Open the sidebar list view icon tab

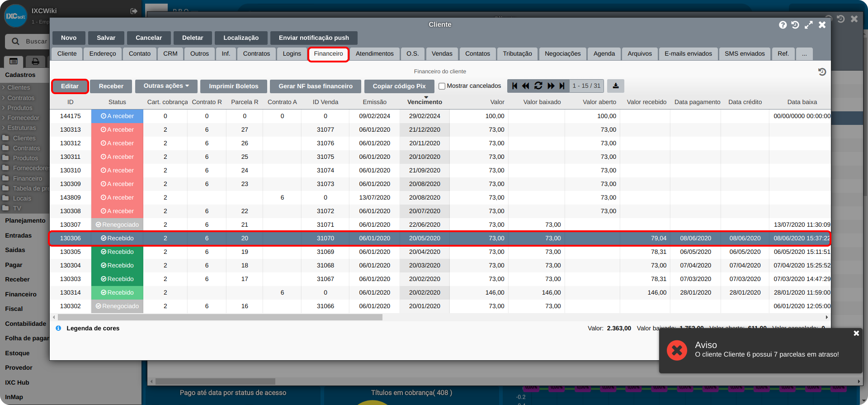14,62
